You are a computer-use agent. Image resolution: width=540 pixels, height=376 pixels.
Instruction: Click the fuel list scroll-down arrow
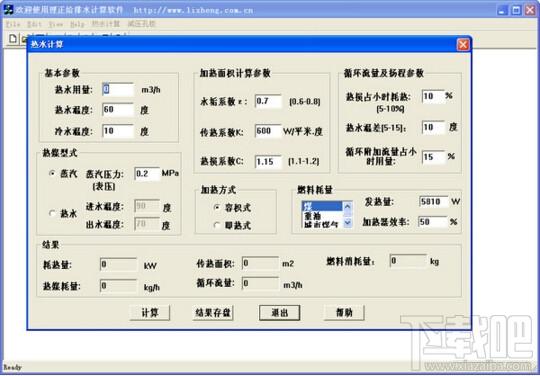click(x=347, y=223)
